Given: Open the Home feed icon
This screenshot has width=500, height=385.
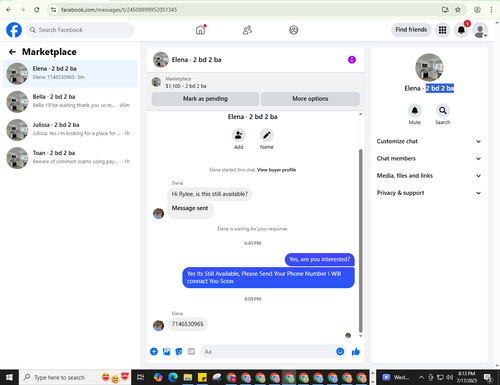Looking at the screenshot, I should pos(200,30).
